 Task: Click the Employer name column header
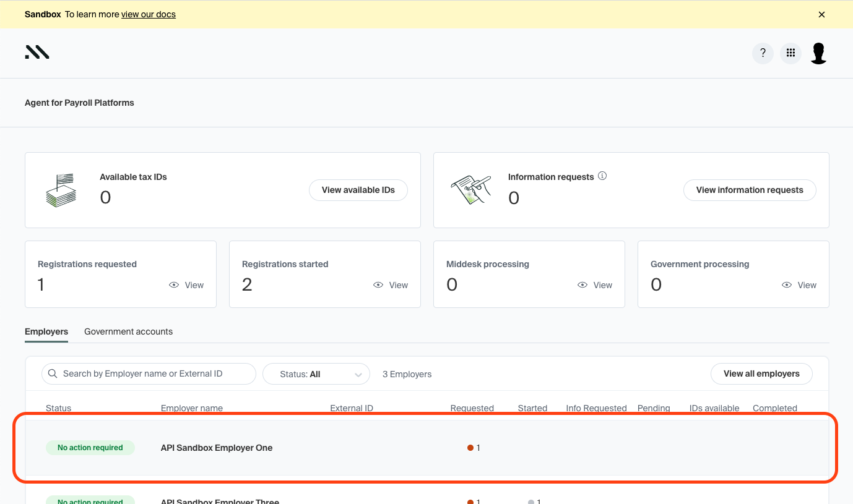click(x=192, y=408)
